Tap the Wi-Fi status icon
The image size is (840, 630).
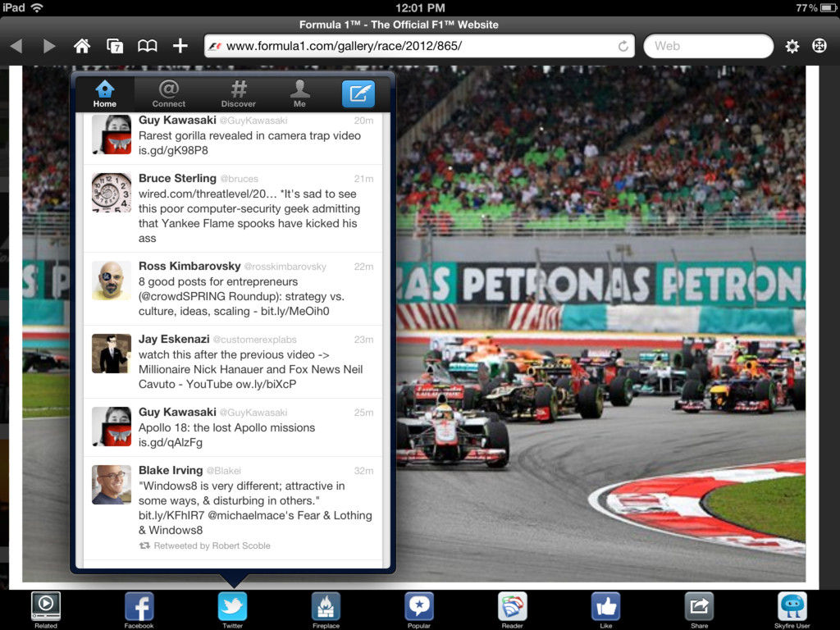(x=37, y=7)
